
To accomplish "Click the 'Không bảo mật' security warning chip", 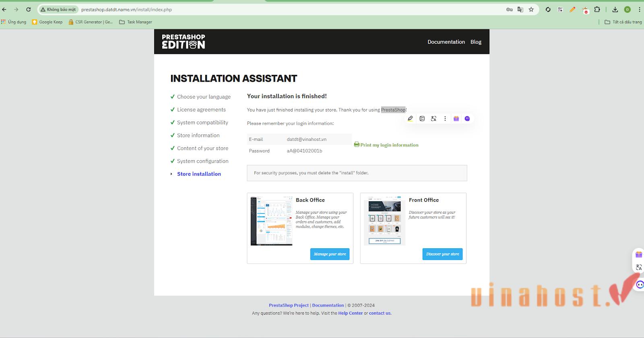I will 58,9.
